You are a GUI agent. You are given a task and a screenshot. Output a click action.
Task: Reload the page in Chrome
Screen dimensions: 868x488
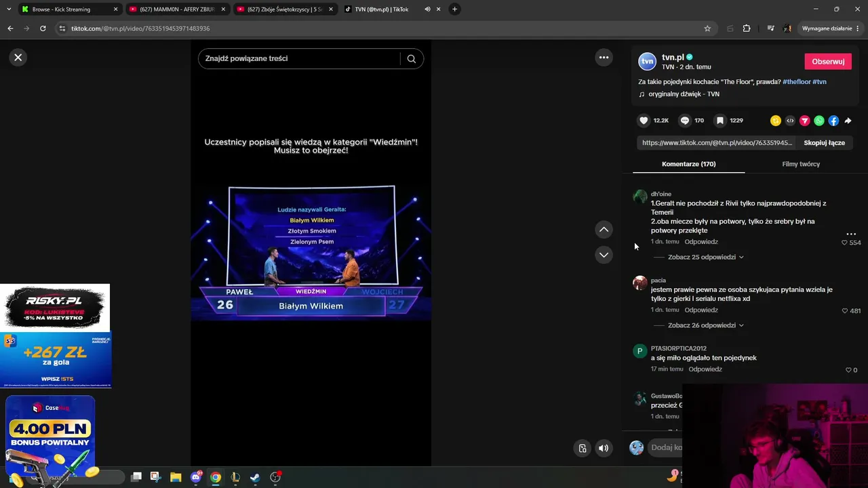(43, 28)
